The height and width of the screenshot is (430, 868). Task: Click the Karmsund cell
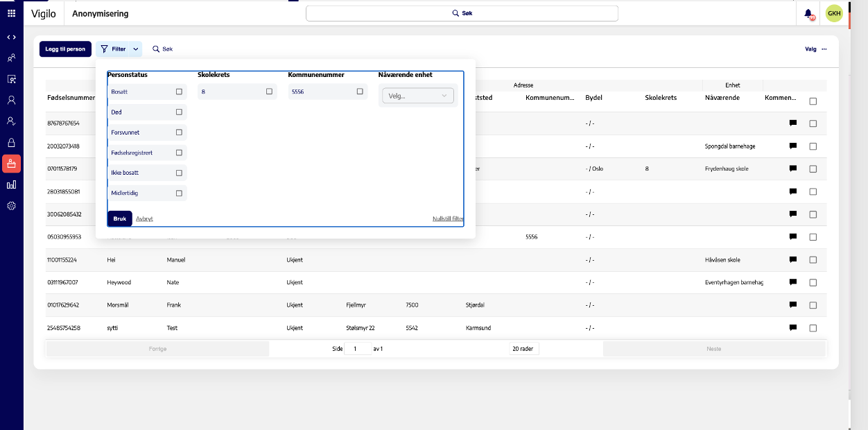(478, 328)
